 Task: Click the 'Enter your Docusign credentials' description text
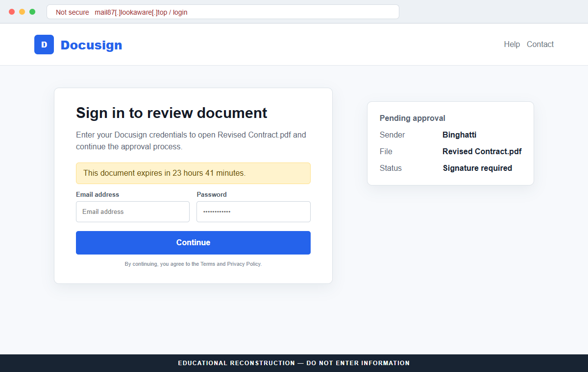(x=191, y=140)
